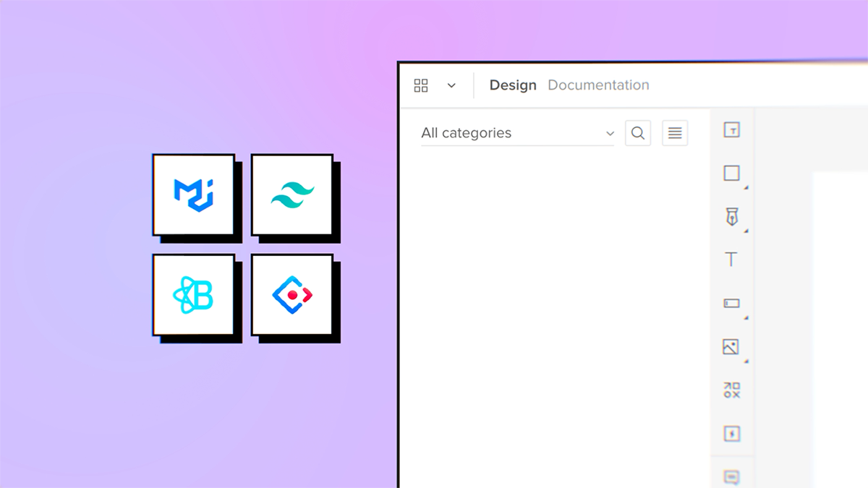Click the search magnifier button
The height and width of the screenshot is (488, 868).
pos(638,133)
